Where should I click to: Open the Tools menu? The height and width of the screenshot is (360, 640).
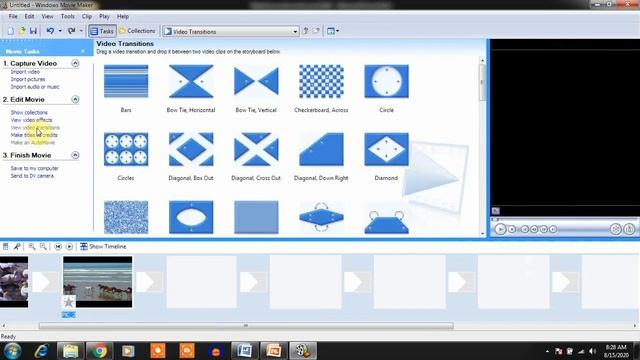pos(68,16)
